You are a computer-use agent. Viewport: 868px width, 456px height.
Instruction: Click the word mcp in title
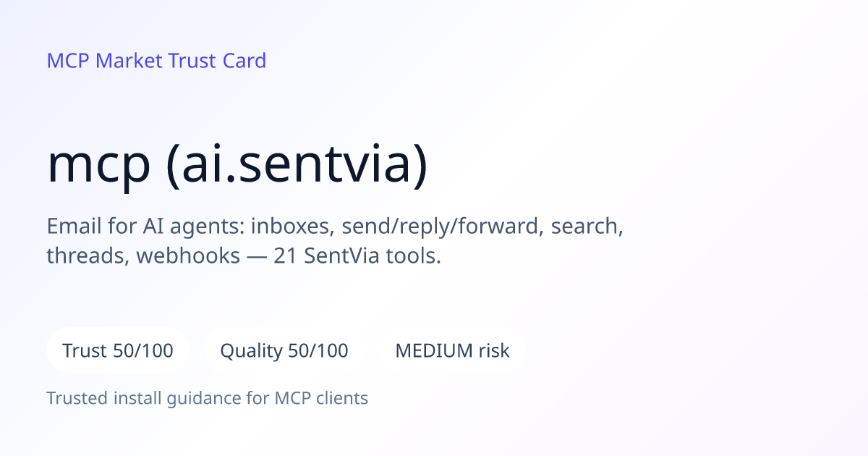pyautogui.click(x=99, y=164)
